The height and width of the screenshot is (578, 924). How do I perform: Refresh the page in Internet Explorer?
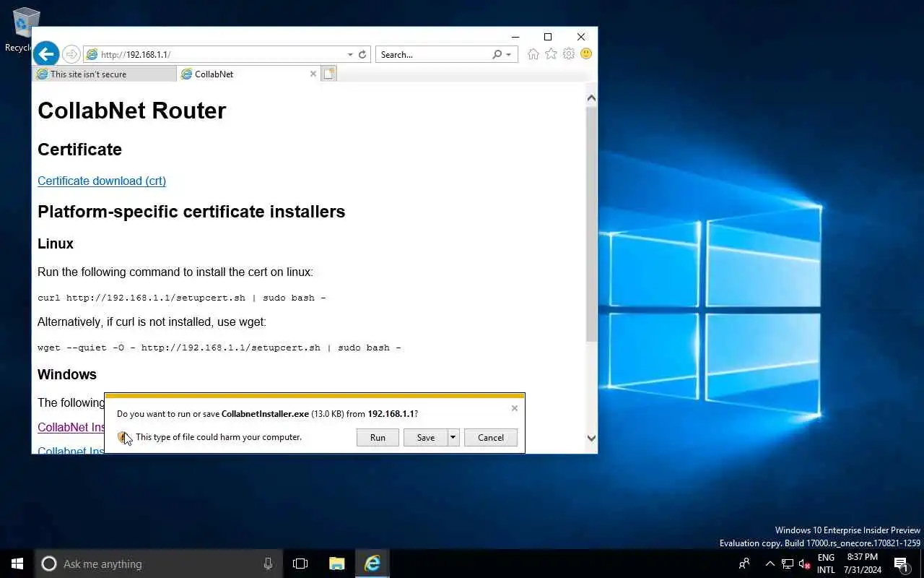point(362,54)
